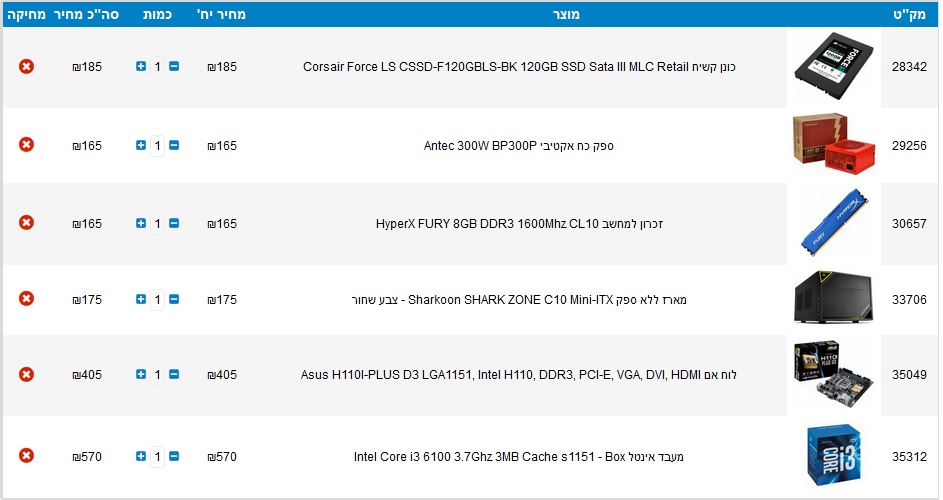Image resolution: width=943 pixels, height=500 pixels.
Task: Remove the Sharkoon SHARK ZONE C10 case
Action: (x=26, y=298)
